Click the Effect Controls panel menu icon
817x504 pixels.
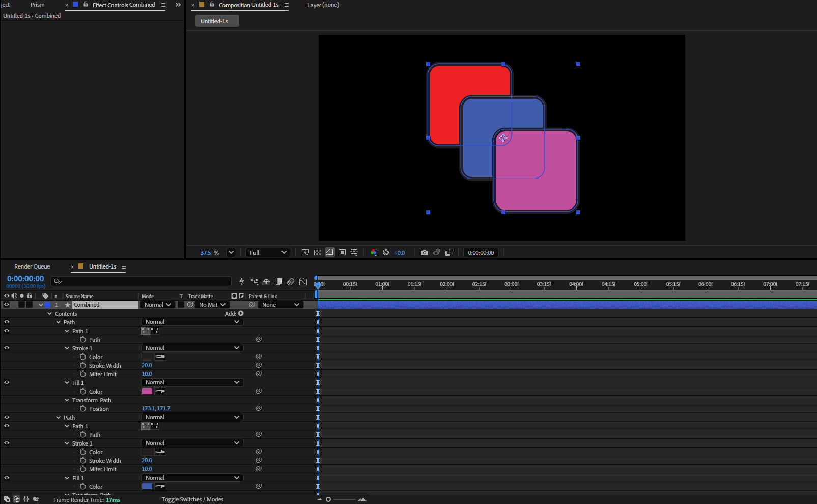pyautogui.click(x=163, y=5)
